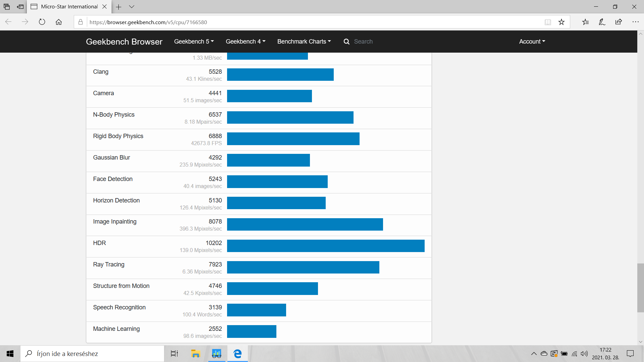Open the tab list chevron
This screenshot has width=644, height=362.
click(132, 7)
